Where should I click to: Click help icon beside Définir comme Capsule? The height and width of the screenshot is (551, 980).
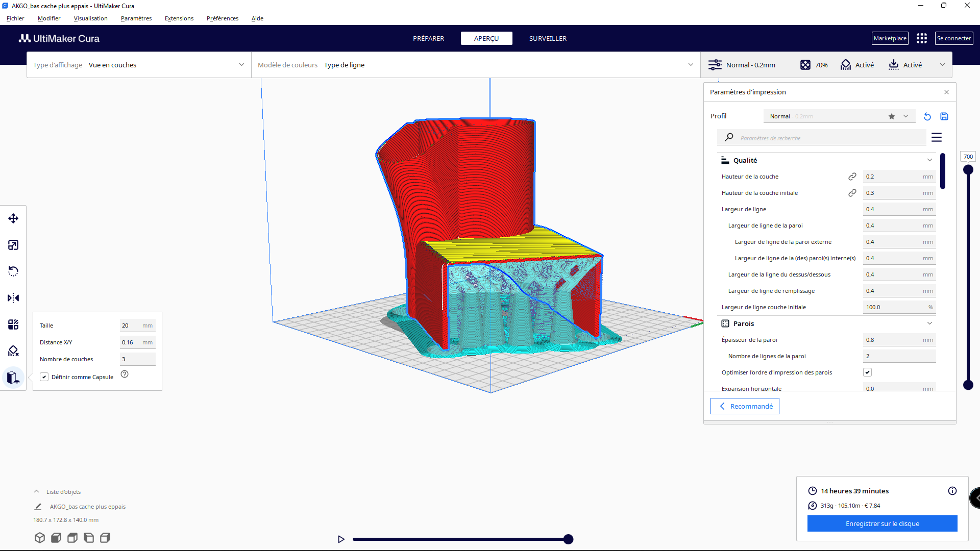[125, 374]
